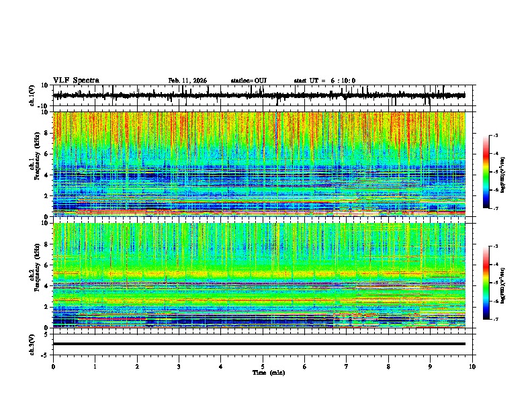The image size is (532, 411).
Task: Click the ch.1 colorbar log(PSD) unit label
Action: 503,175
